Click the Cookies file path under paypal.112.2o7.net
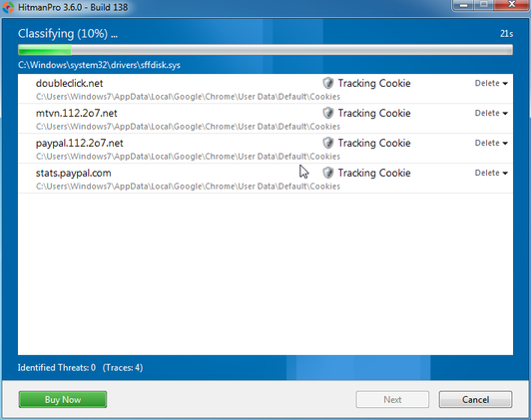 tap(188, 157)
